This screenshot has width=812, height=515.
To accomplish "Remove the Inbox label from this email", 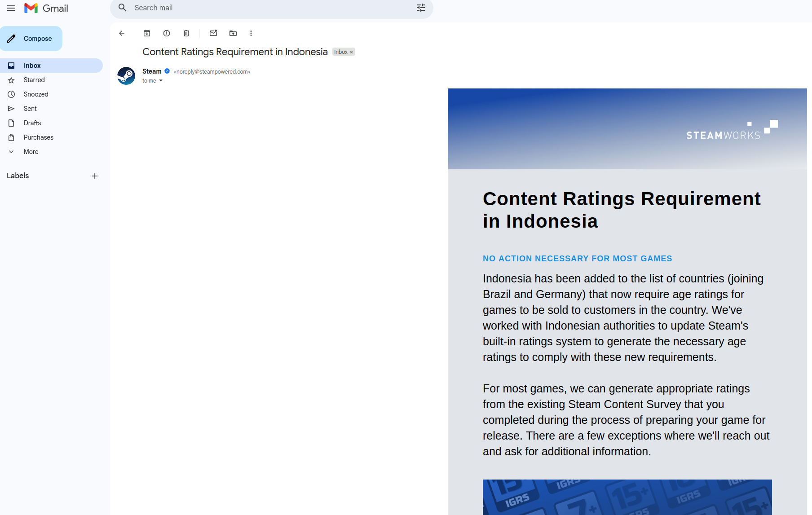I will [x=352, y=52].
